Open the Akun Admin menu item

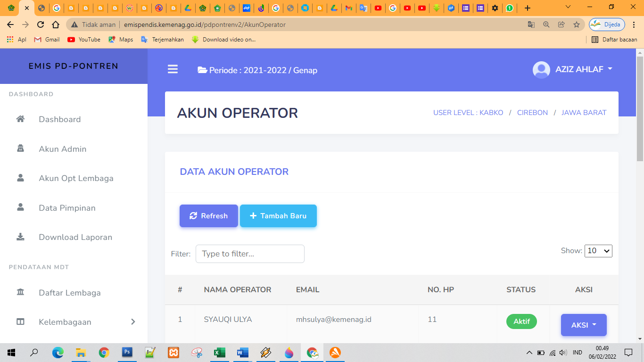(x=62, y=149)
